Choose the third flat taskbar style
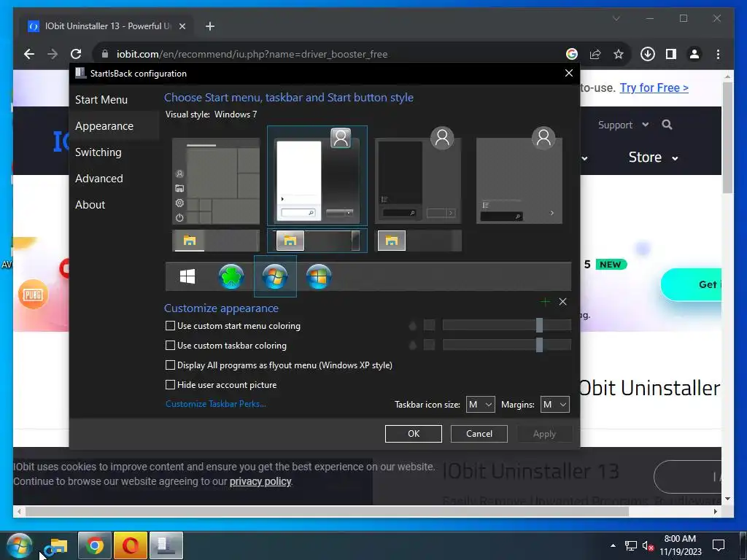747x560 pixels. [x=419, y=241]
